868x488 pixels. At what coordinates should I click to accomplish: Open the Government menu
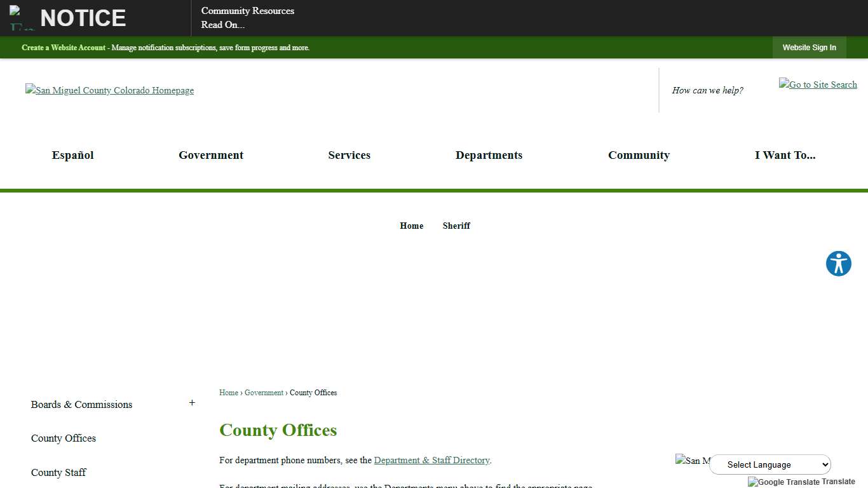point(210,155)
